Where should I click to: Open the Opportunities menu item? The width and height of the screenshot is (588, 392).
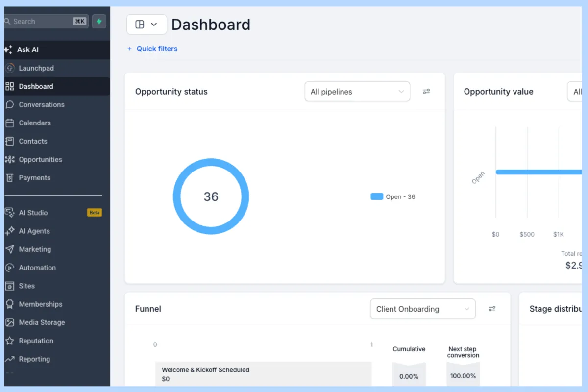tap(57, 159)
